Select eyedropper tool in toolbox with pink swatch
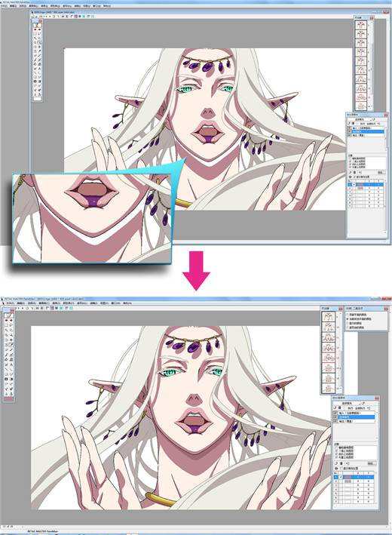Viewport: 392px width, 535px height. coord(11,345)
